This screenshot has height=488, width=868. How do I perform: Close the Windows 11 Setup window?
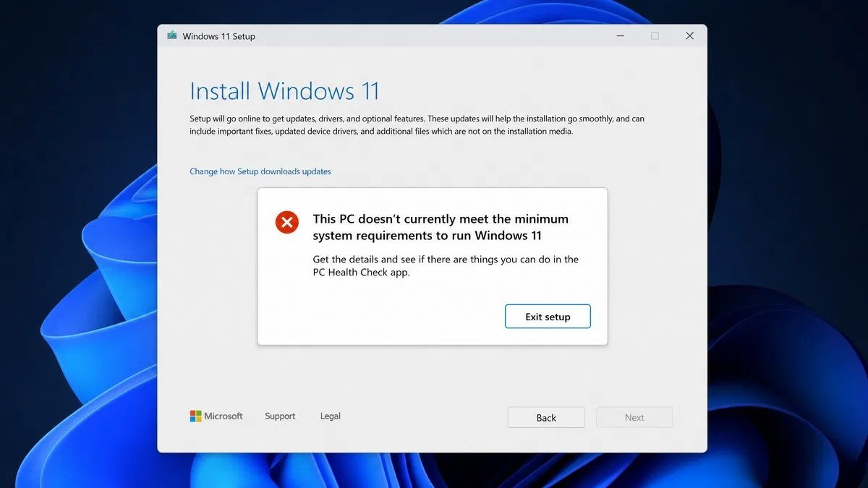tap(690, 35)
